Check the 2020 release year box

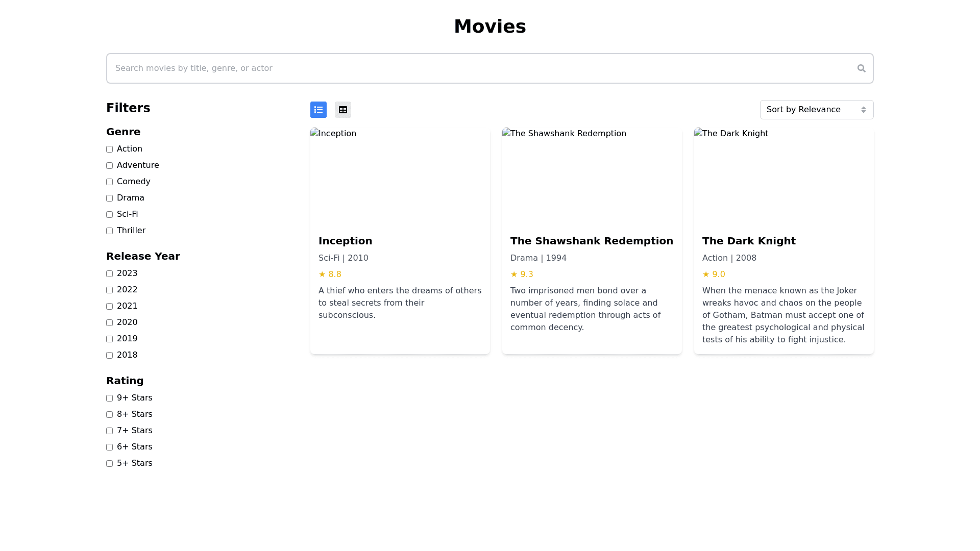tap(110, 323)
